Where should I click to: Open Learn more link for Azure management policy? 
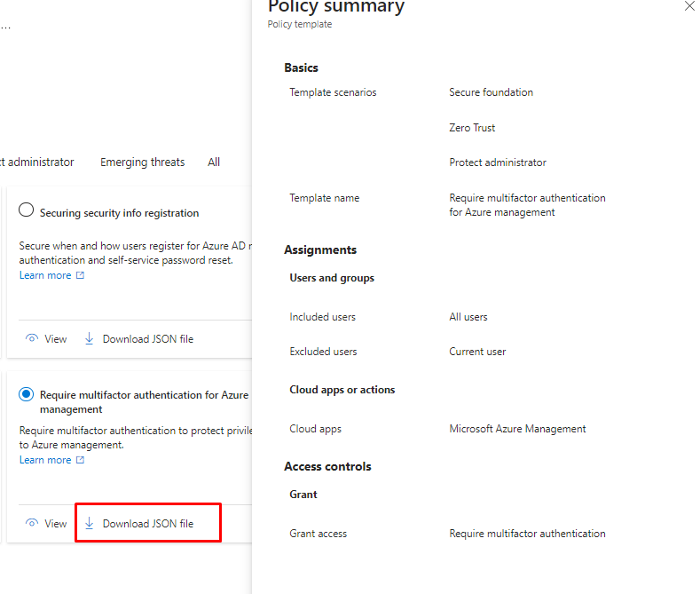point(45,460)
